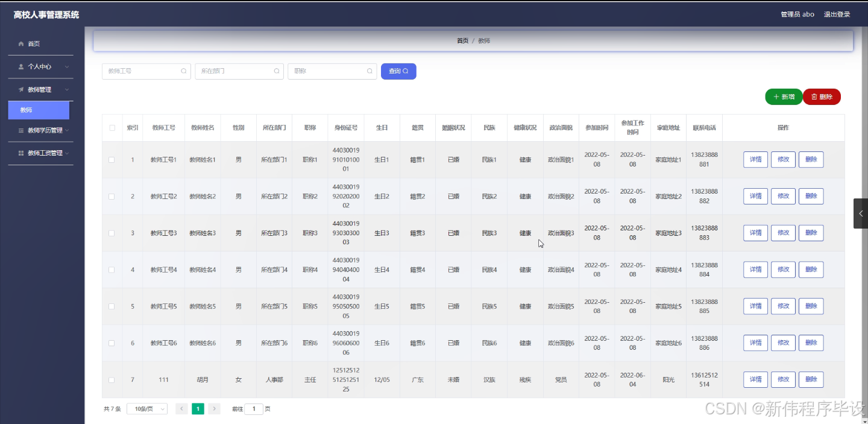Viewport: 868px width, 424px height.
Task: Click the 身份证号 column header
Action: [x=346, y=128]
